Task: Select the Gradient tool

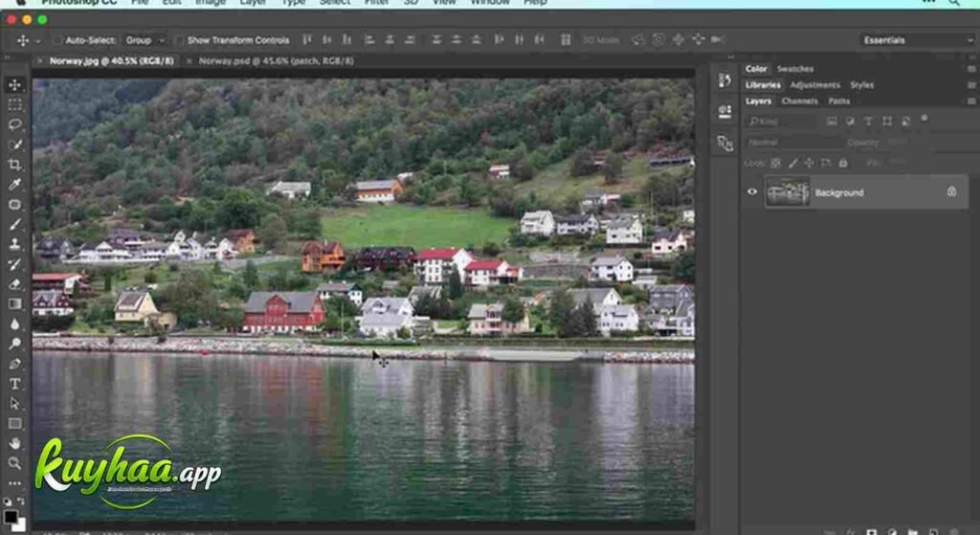Action: [x=15, y=303]
